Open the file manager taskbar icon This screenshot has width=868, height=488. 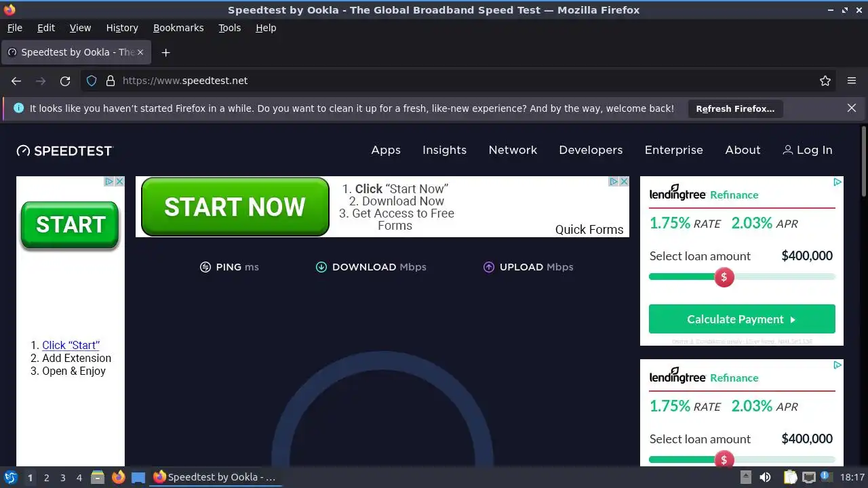tap(98, 477)
